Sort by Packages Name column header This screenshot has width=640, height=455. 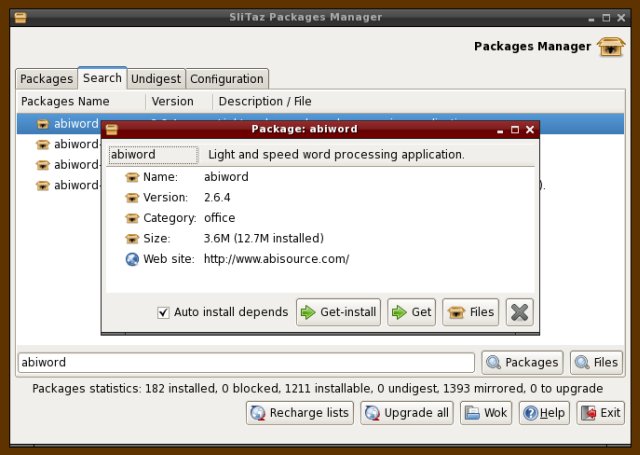coord(81,101)
